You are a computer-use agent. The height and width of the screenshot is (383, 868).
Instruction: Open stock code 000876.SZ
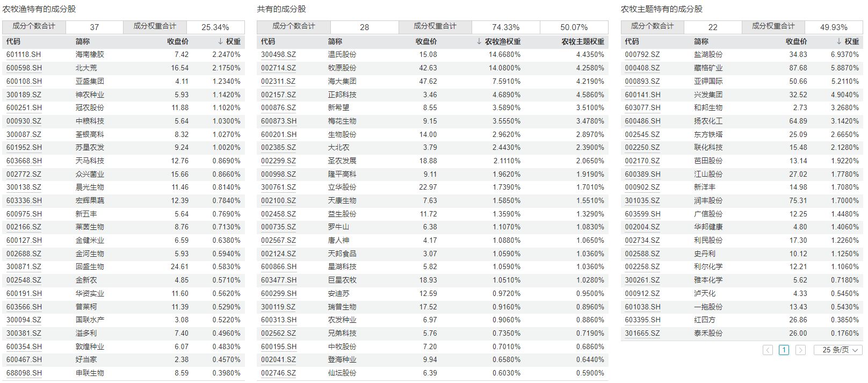278,108
